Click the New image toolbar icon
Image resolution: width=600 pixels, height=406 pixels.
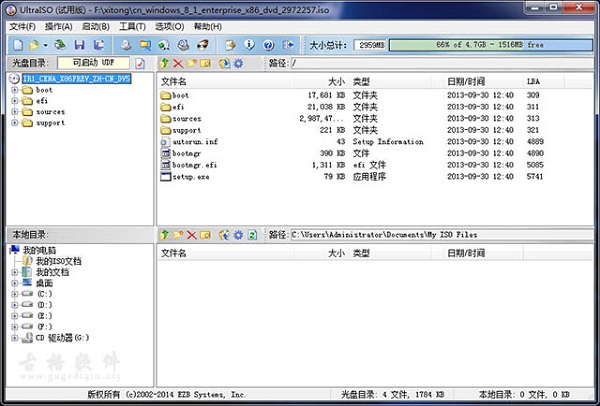click(x=18, y=45)
